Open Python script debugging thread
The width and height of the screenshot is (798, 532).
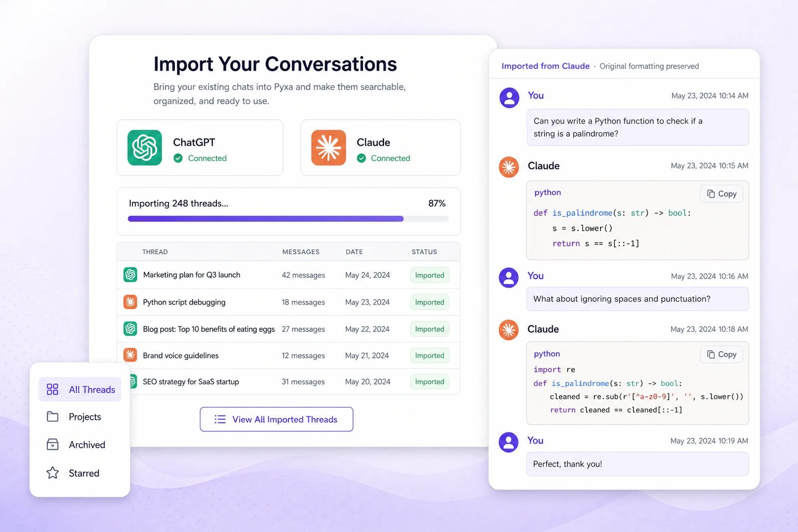point(184,302)
